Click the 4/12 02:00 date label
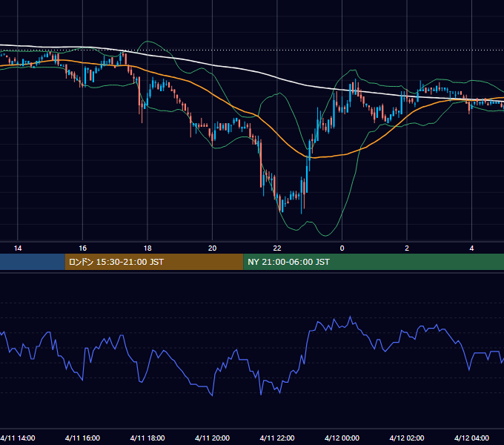The width and height of the screenshot is (504, 445). tap(407, 438)
